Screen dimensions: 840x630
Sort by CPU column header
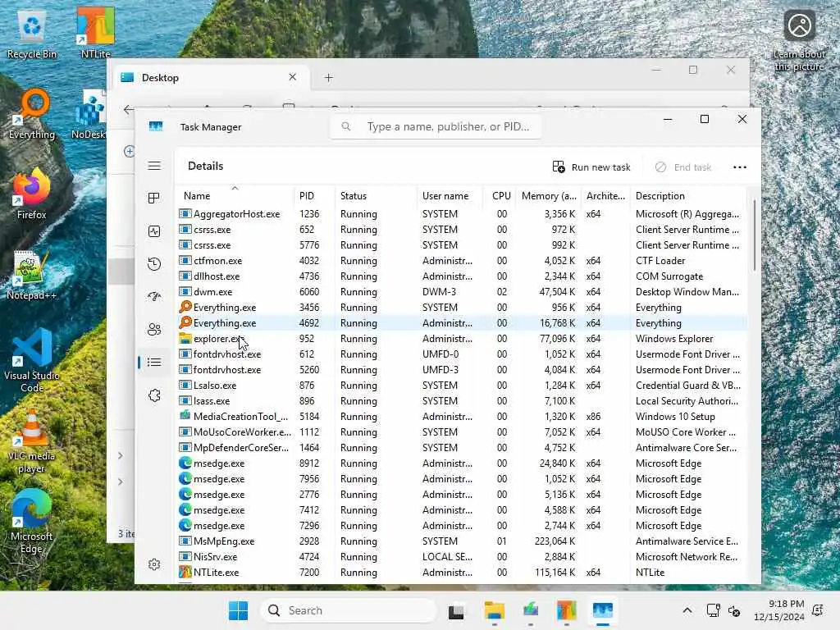[500, 195]
